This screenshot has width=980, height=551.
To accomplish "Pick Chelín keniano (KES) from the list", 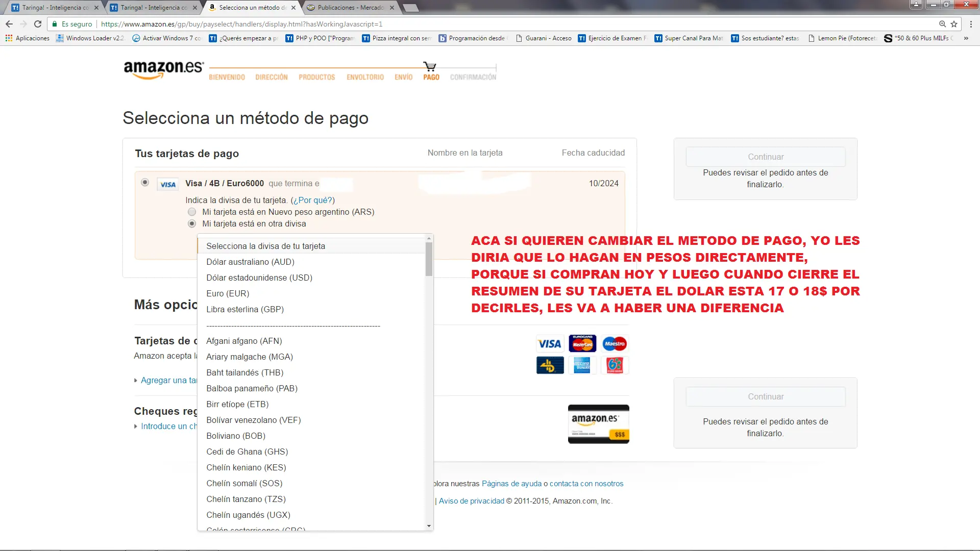I will pos(311,467).
